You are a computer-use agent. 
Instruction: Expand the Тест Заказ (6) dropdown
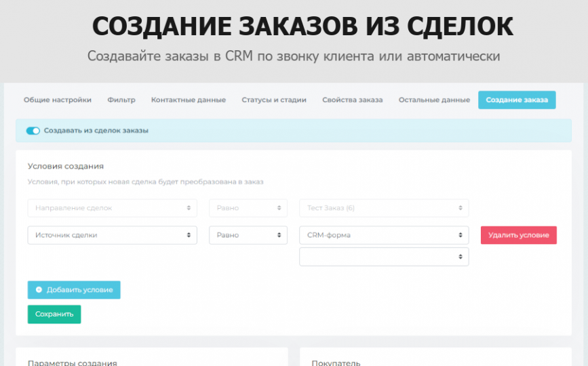click(x=384, y=208)
